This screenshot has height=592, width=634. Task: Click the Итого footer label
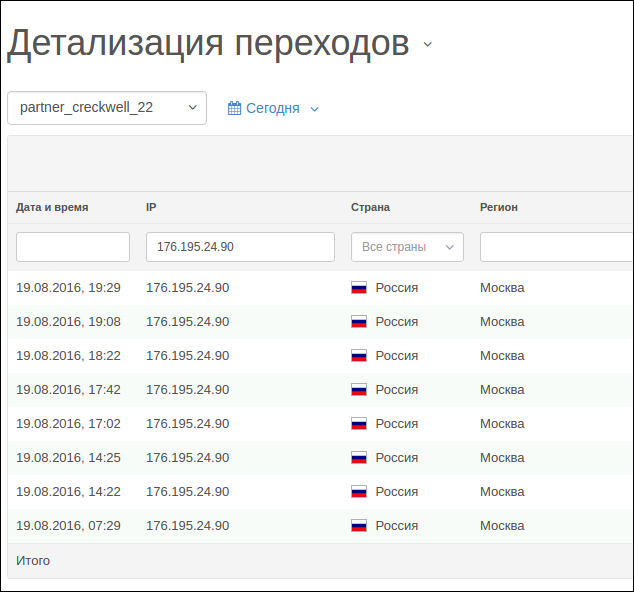pos(33,560)
